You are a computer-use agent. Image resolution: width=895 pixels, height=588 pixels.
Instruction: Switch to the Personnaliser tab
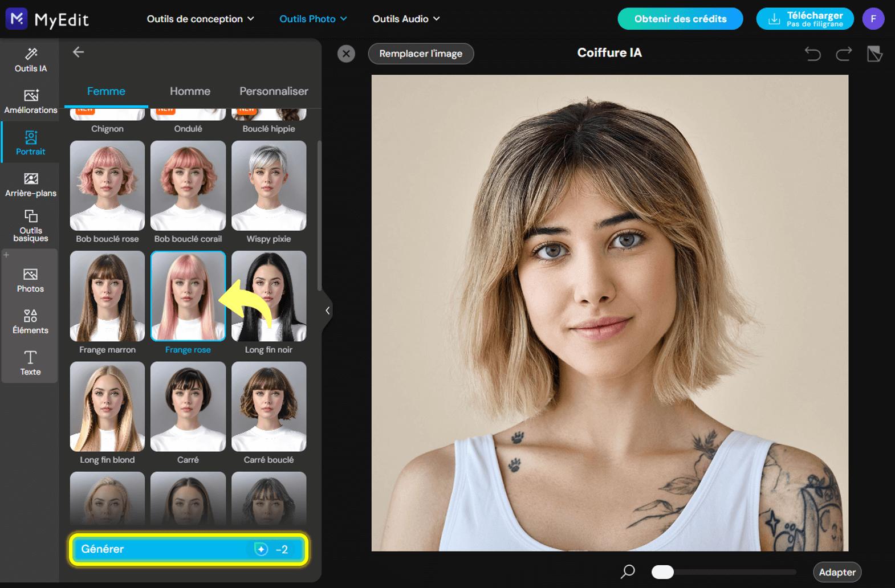274,91
